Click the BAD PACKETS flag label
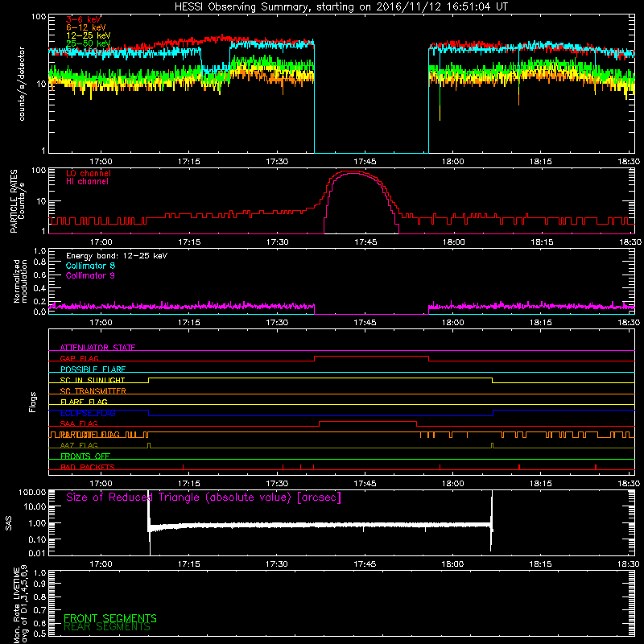Viewport: 644px width, 644px height. (x=88, y=467)
